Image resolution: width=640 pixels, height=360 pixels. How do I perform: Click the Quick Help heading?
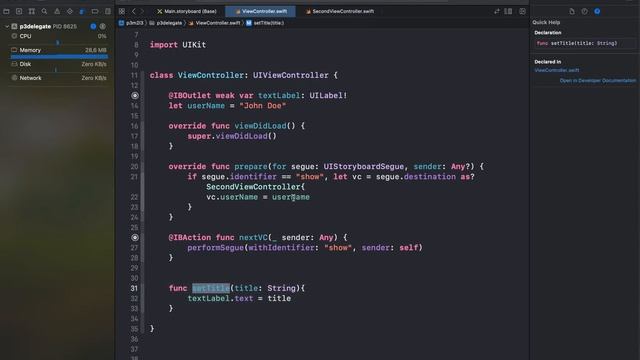546,22
